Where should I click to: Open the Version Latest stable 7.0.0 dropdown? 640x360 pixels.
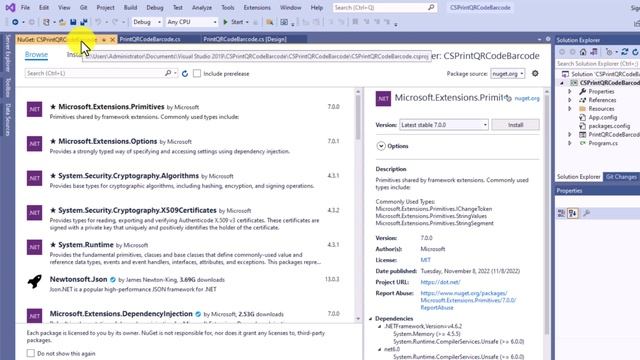(444, 125)
